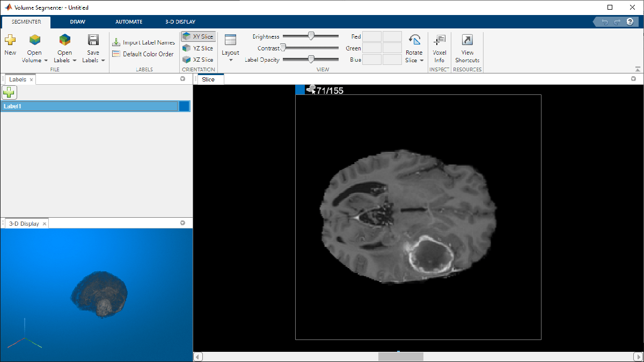Click the Open Volume cube icon
The width and height of the screenshot is (644, 362).
tap(35, 40)
